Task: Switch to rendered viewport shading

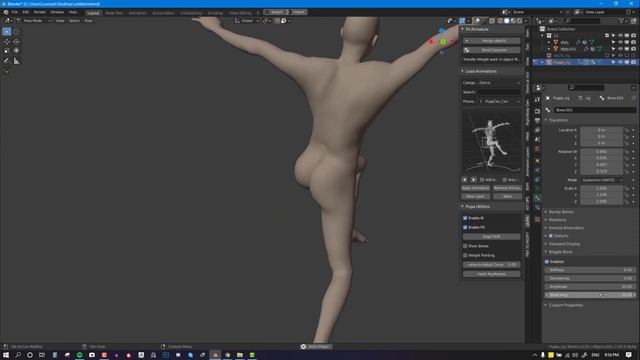Action: 519,21
